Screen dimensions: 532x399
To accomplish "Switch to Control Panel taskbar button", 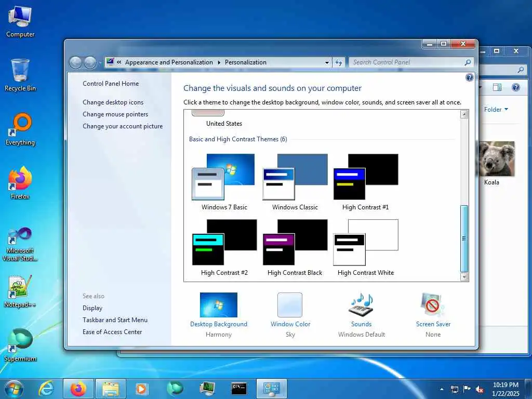I will coord(271,389).
